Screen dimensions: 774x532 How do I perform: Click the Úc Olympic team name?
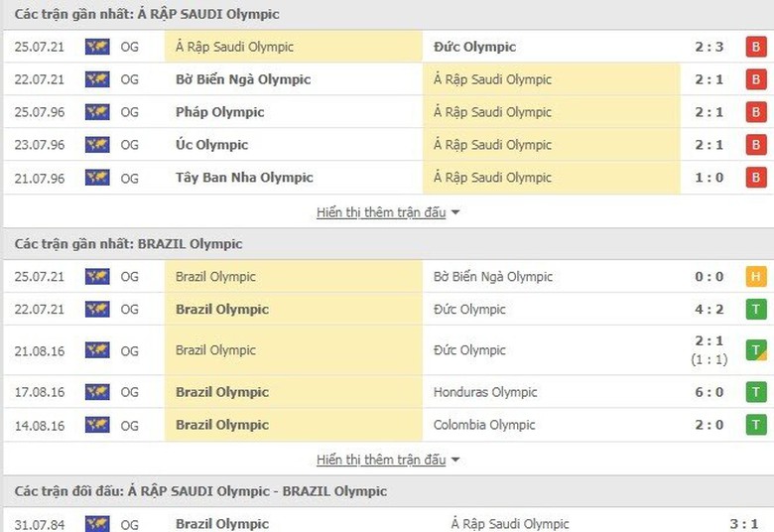pyautogui.click(x=212, y=145)
